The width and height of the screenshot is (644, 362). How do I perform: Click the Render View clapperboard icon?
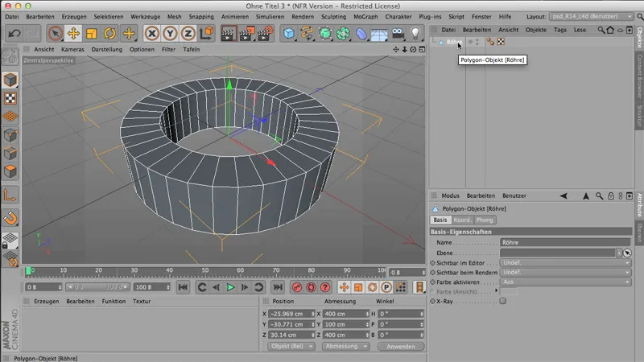(228, 33)
